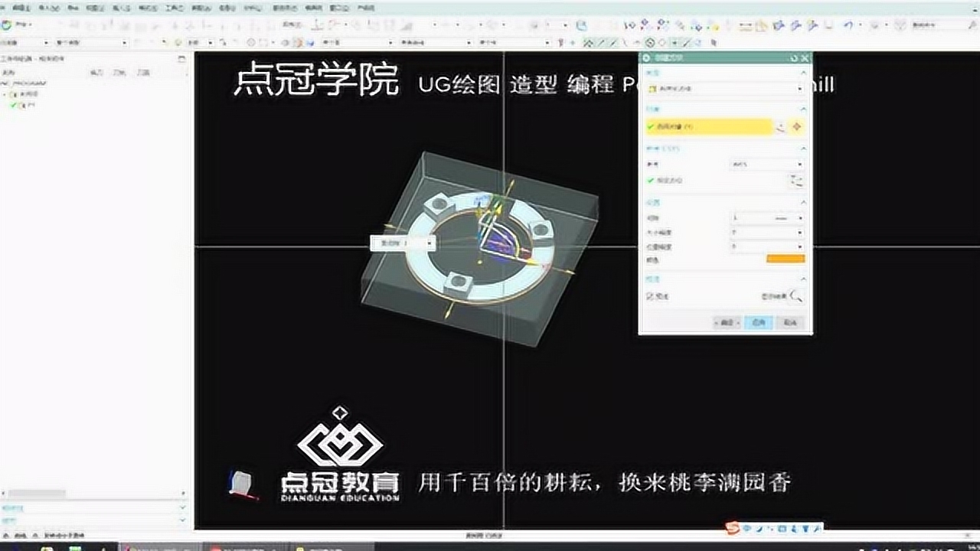Toggle the Enable Snap Point button
Viewport: 980px width, 551px height.
pyautogui.click(x=588, y=43)
